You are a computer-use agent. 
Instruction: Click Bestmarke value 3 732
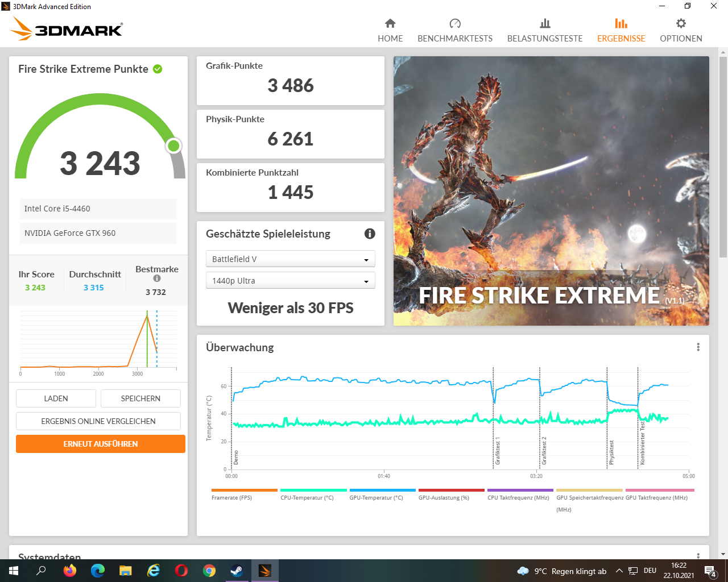coord(156,292)
